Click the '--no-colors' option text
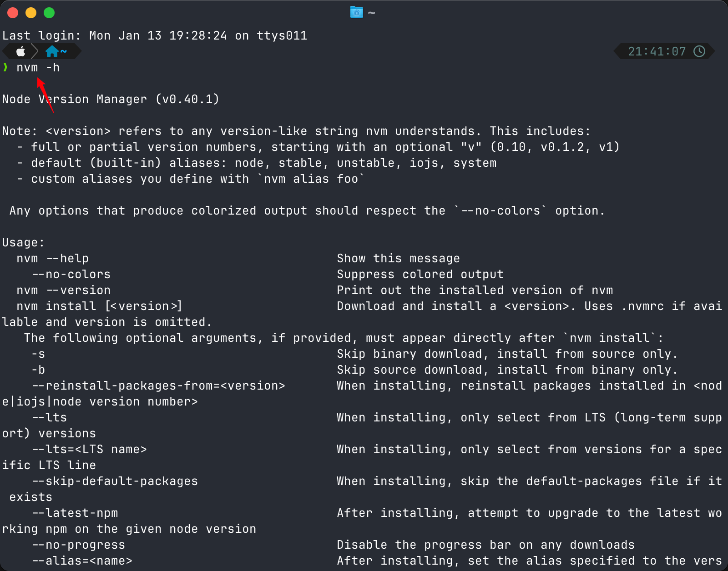Image resolution: width=728 pixels, height=571 pixels. pos(71,274)
